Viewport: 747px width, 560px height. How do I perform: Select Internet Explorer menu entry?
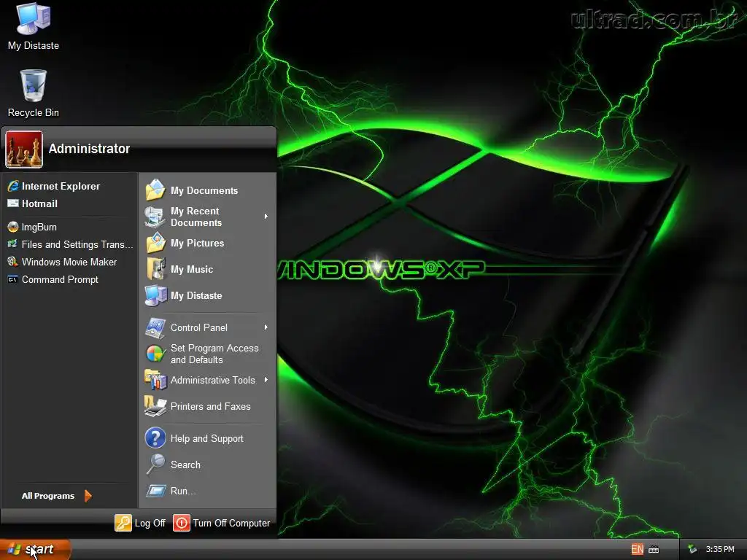69,186
